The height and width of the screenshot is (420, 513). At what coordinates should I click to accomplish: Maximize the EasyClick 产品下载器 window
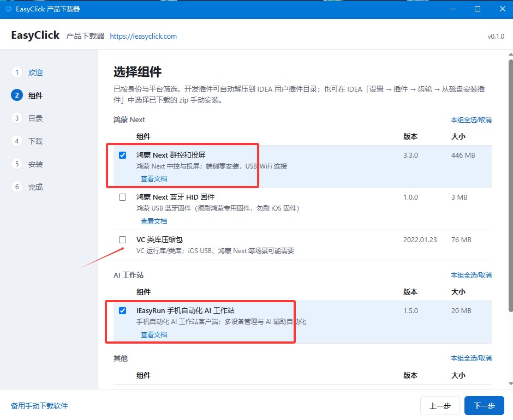coord(478,9)
